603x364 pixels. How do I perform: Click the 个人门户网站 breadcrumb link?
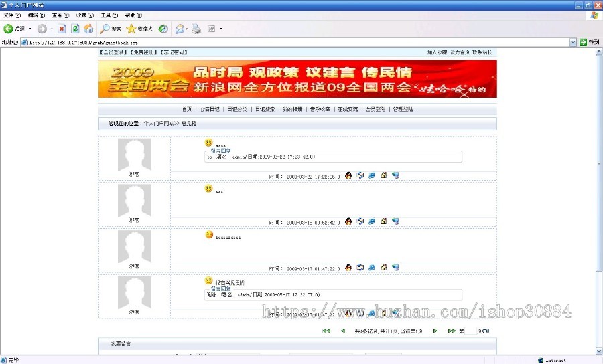click(x=158, y=124)
